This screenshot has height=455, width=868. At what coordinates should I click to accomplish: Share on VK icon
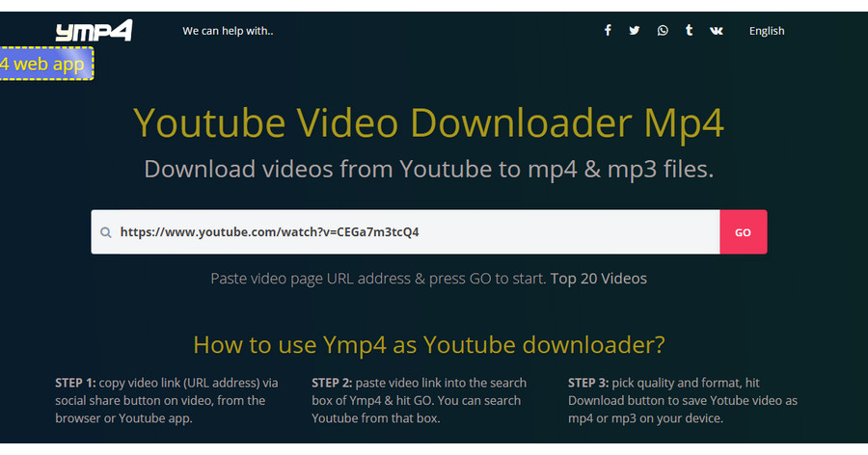[x=717, y=31]
